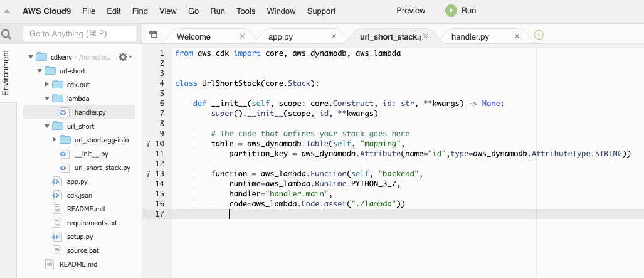Click the __init__.py file icon

(x=64, y=154)
